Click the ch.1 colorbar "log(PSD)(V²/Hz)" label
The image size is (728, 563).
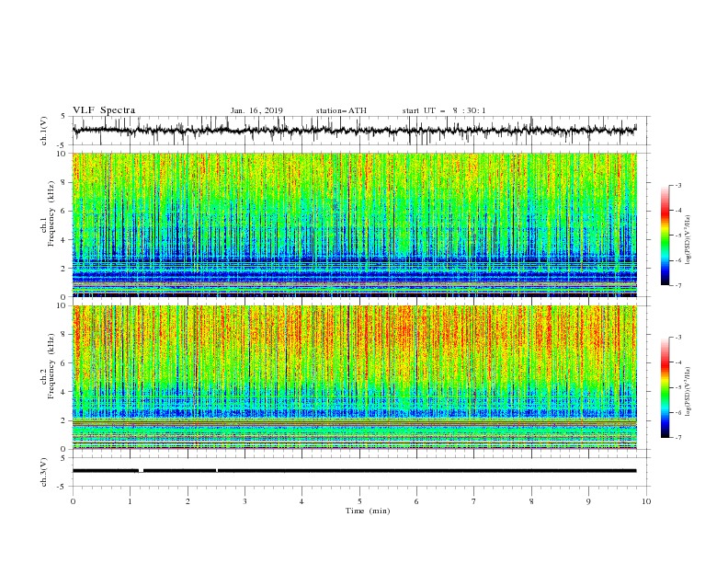[x=688, y=240]
